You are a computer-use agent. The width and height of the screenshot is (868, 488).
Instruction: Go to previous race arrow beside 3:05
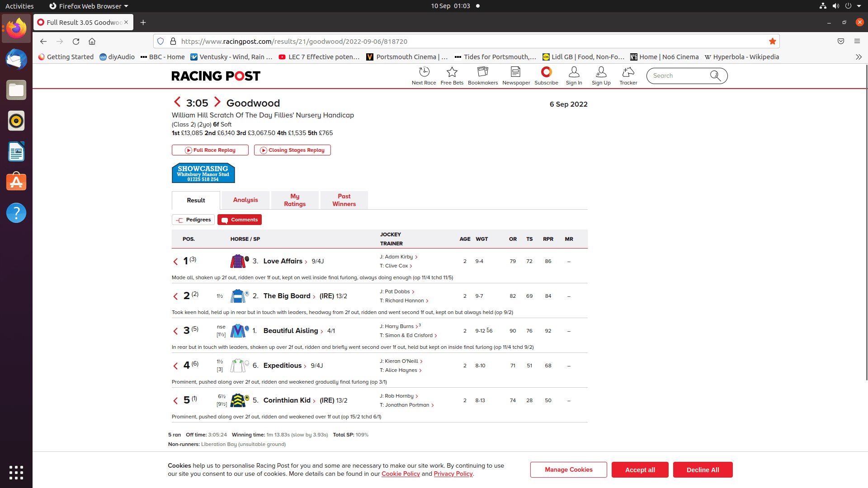click(177, 102)
